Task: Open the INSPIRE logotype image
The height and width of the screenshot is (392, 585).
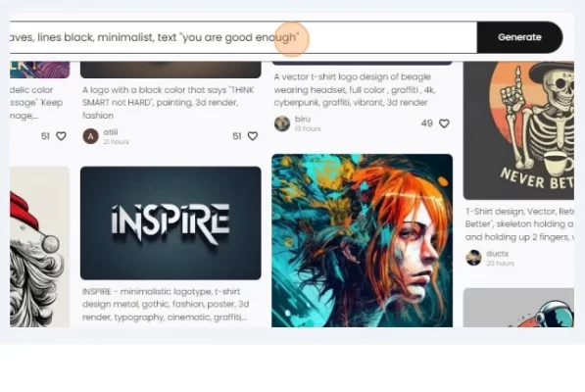Action: tap(171, 223)
